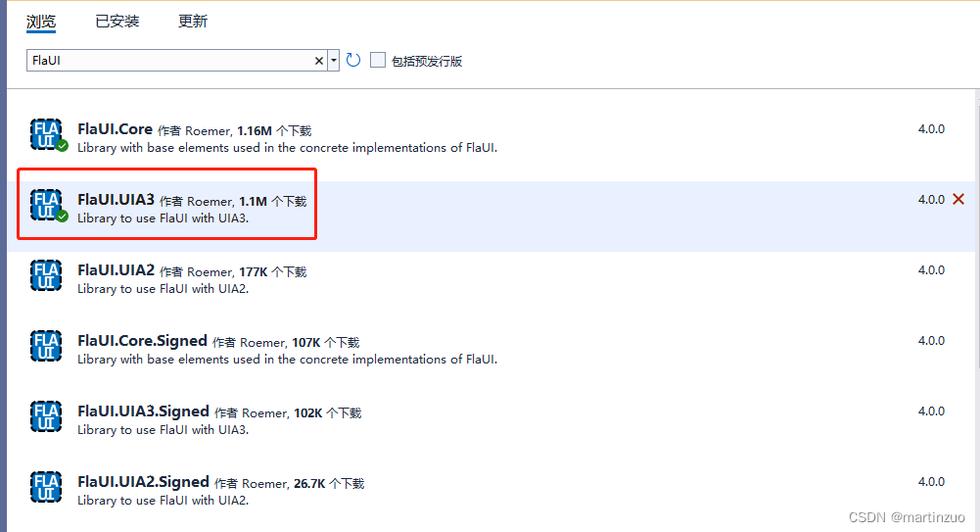Click version 4.0.0 of FlaUI.Core
The height and width of the screenshot is (532, 980).
coord(931,128)
